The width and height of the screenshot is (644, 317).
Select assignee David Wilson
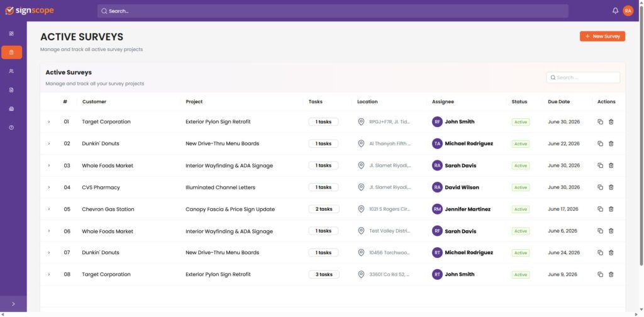462,187
